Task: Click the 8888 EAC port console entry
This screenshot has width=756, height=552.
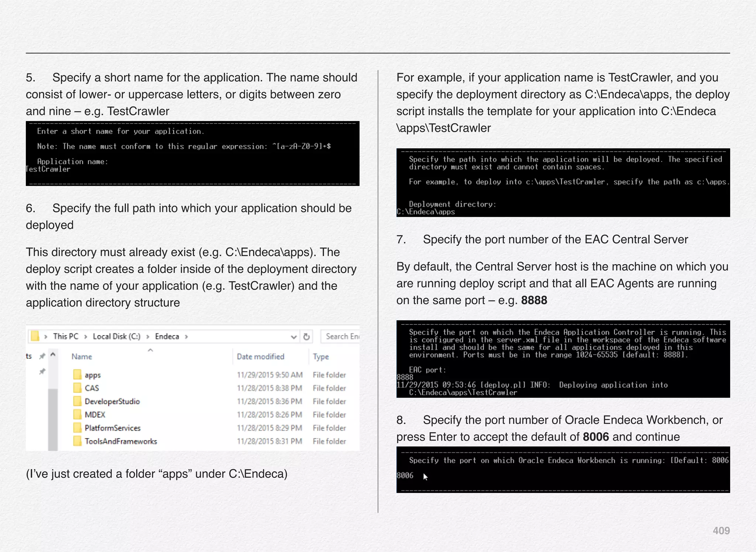Action: 405,377
